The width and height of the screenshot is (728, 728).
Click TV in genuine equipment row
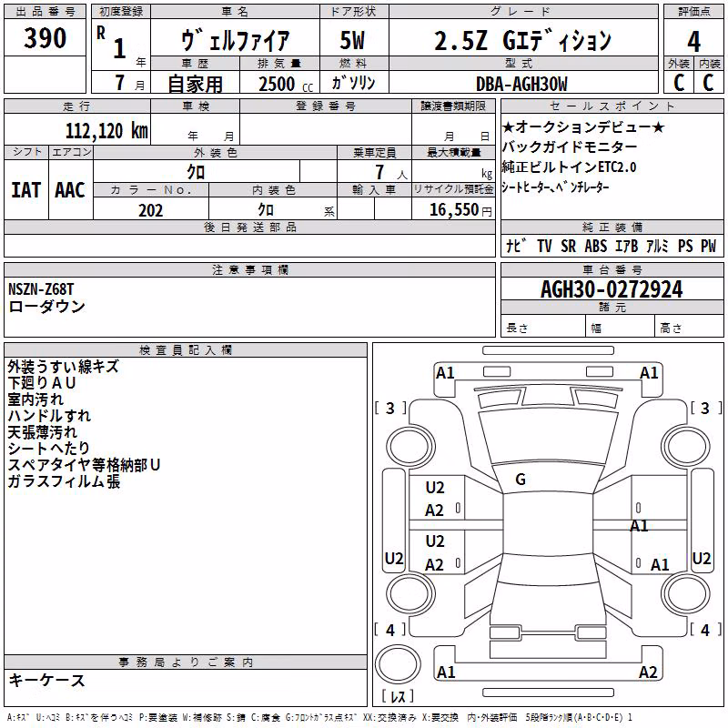point(544,246)
